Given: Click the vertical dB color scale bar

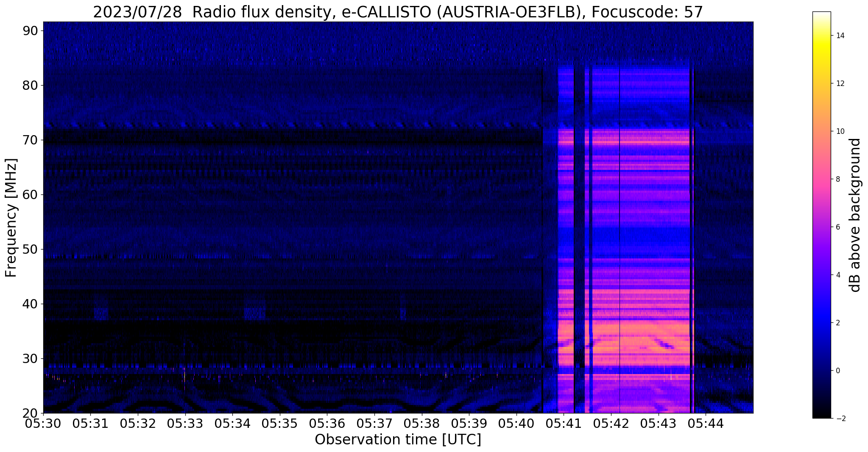Looking at the screenshot, I should point(821,215).
